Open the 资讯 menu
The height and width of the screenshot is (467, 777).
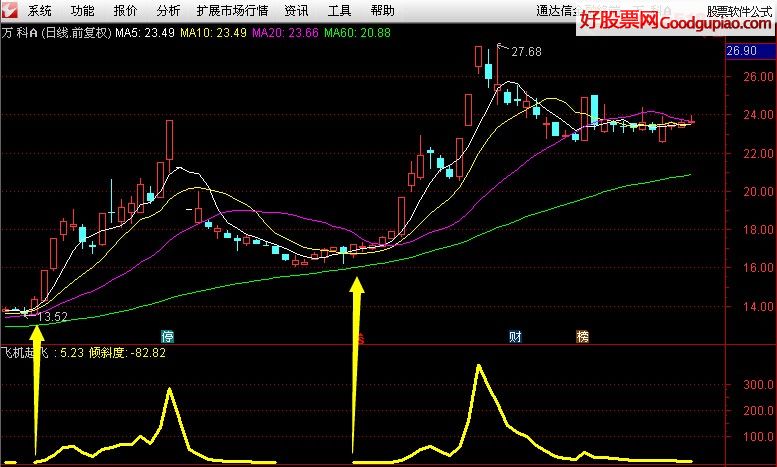(x=296, y=10)
